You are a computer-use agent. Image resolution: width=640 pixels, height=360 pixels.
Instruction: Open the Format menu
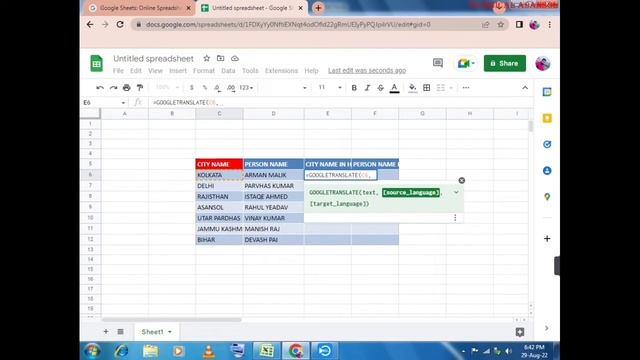(204, 71)
